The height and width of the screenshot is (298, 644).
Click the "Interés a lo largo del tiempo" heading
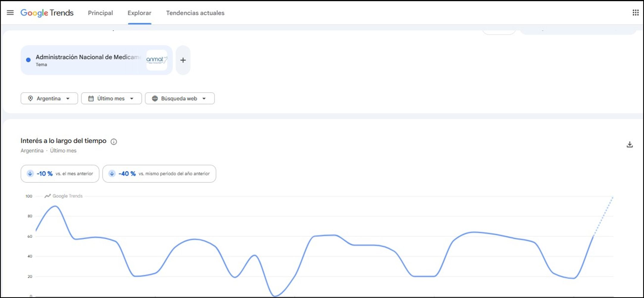click(x=63, y=141)
